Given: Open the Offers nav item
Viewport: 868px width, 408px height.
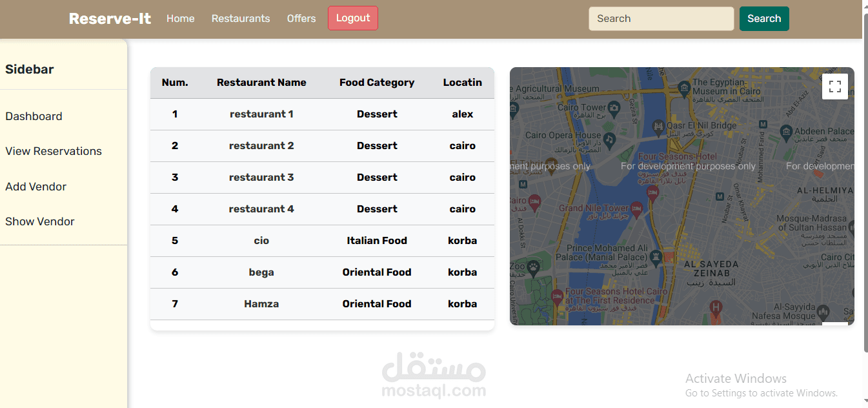Looking at the screenshot, I should 301,19.
